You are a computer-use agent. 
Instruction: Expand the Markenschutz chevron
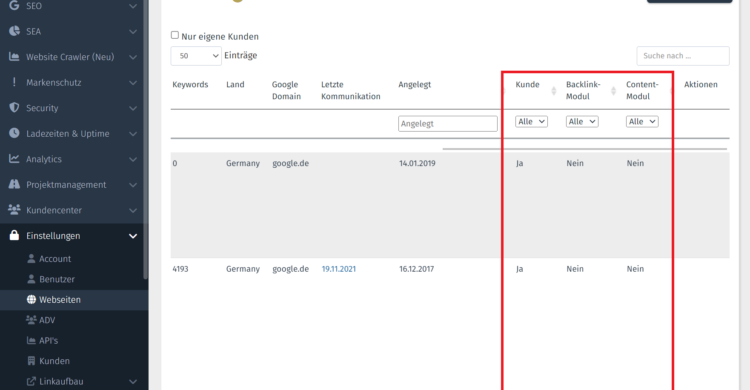point(133,83)
